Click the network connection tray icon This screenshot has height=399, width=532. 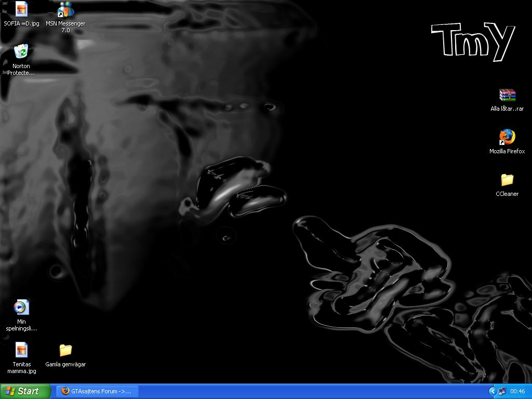click(502, 391)
